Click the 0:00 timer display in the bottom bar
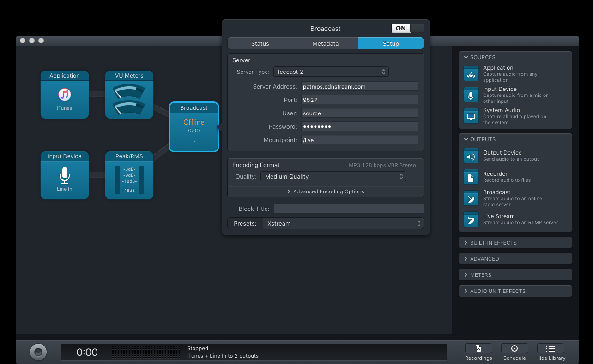 87,352
